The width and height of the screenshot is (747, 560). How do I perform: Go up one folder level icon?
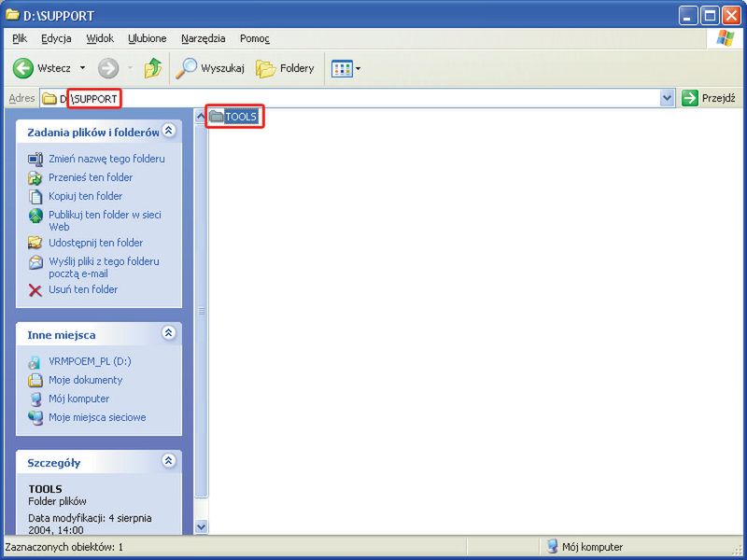[x=153, y=68]
